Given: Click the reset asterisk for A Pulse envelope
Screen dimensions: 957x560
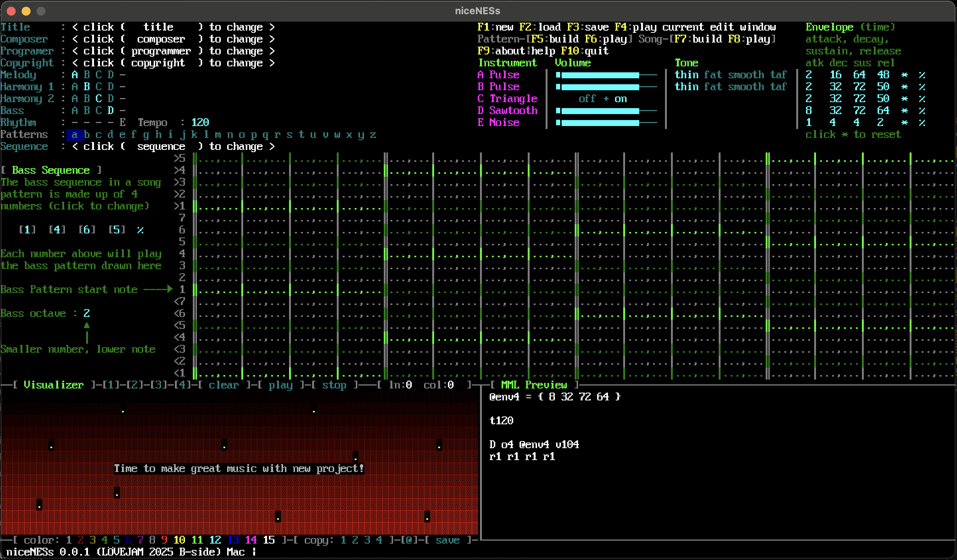Looking at the screenshot, I should [x=904, y=75].
